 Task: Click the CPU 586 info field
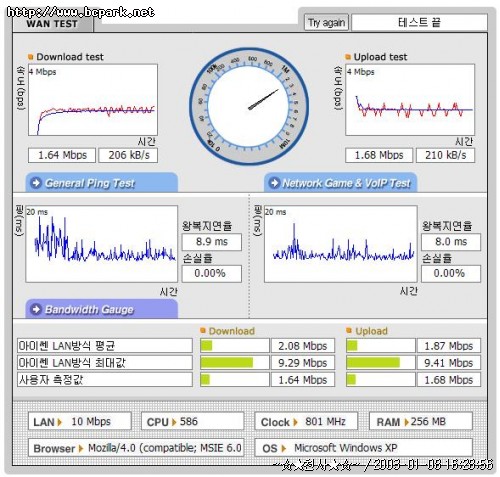193,421
